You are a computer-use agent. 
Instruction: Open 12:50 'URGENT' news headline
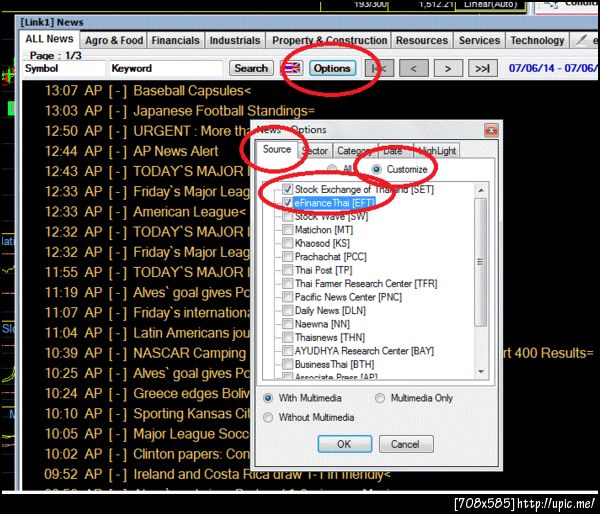tap(191, 131)
